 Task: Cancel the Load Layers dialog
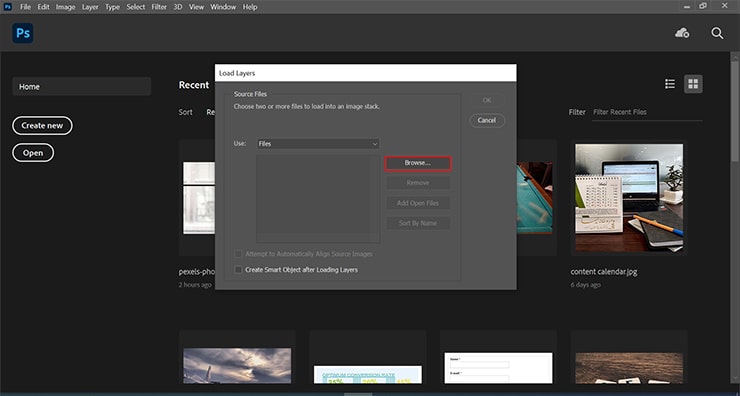tap(487, 120)
